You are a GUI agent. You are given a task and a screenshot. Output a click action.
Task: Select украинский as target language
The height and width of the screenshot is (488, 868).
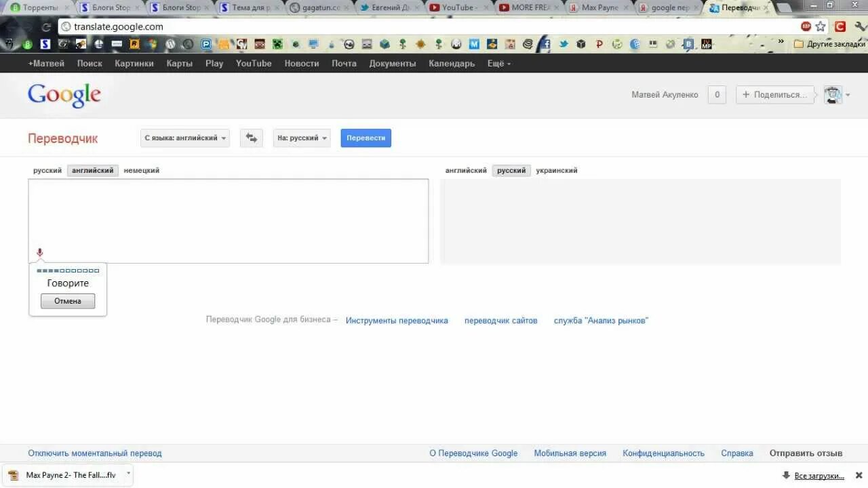[x=557, y=171]
